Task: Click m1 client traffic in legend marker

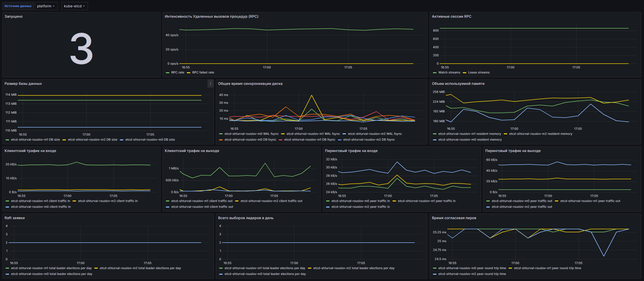Action: point(7,201)
